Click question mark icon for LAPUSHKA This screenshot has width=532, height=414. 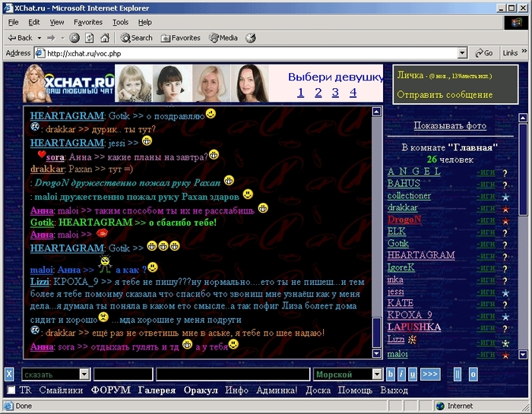(505, 329)
